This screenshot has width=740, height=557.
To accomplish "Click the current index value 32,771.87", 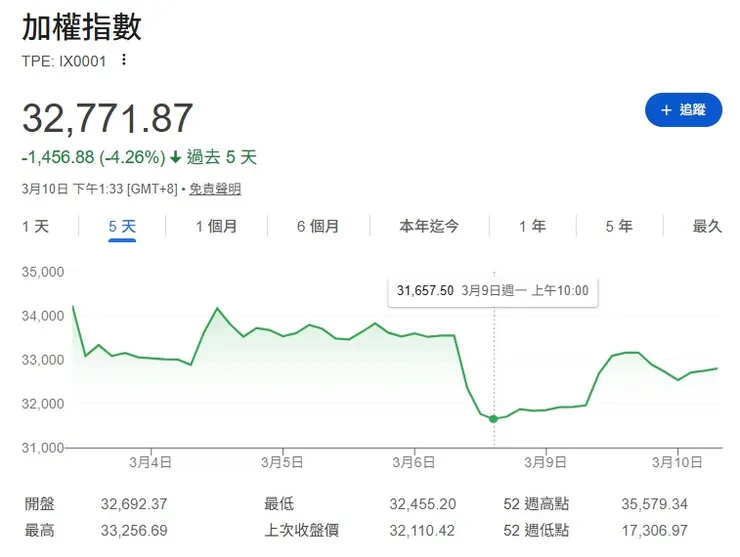I will (x=108, y=118).
